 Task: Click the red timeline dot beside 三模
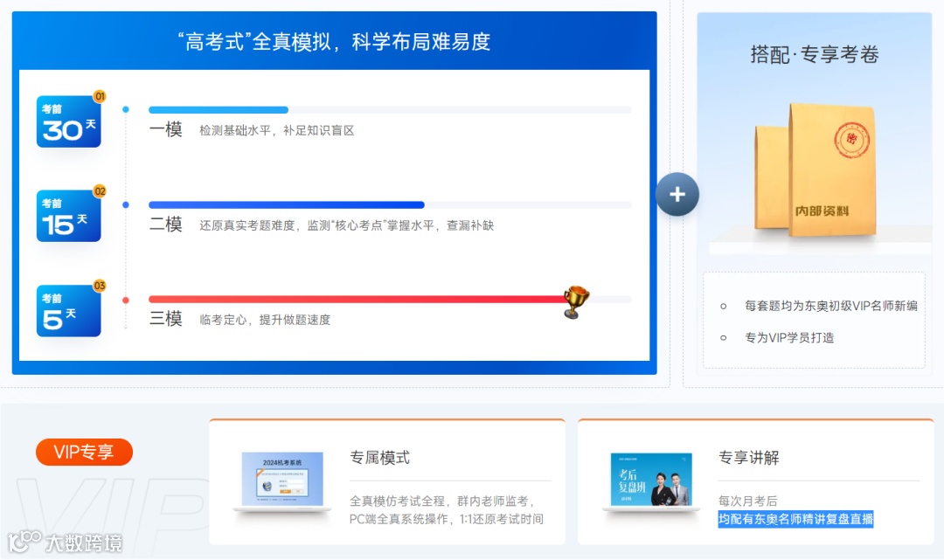126,300
